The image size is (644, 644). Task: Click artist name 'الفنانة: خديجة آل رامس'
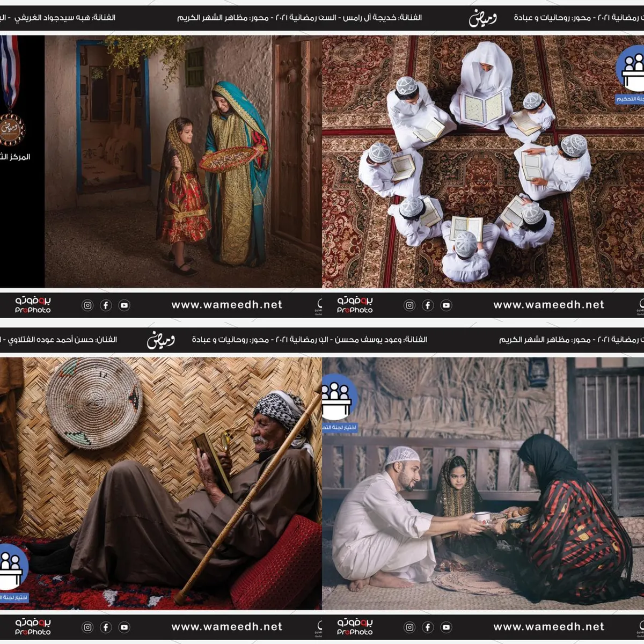383,18
